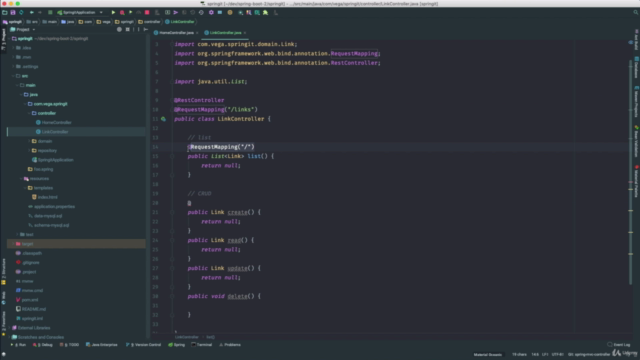Click the Build project icon in toolbar
Viewport: 640px width, 360px height.
50,13
